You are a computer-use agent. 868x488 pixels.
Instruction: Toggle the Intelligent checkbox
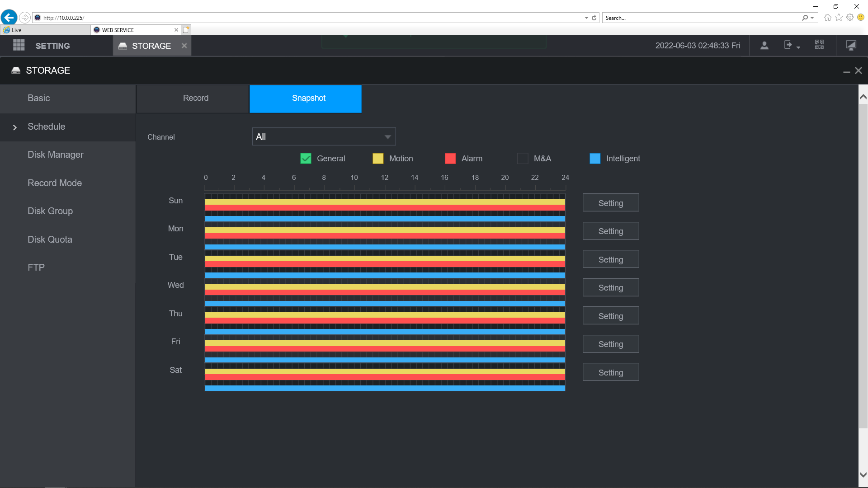(595, 159)
